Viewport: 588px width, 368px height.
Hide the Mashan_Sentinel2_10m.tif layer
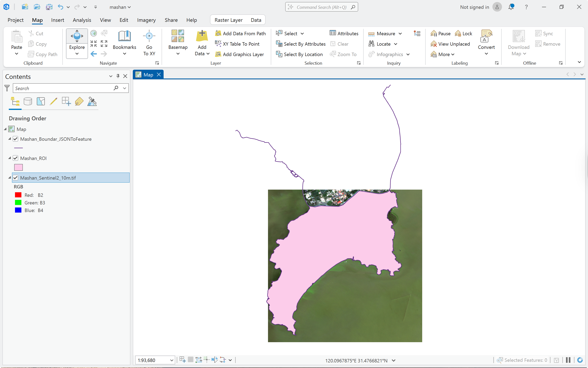tap(16, 178)
